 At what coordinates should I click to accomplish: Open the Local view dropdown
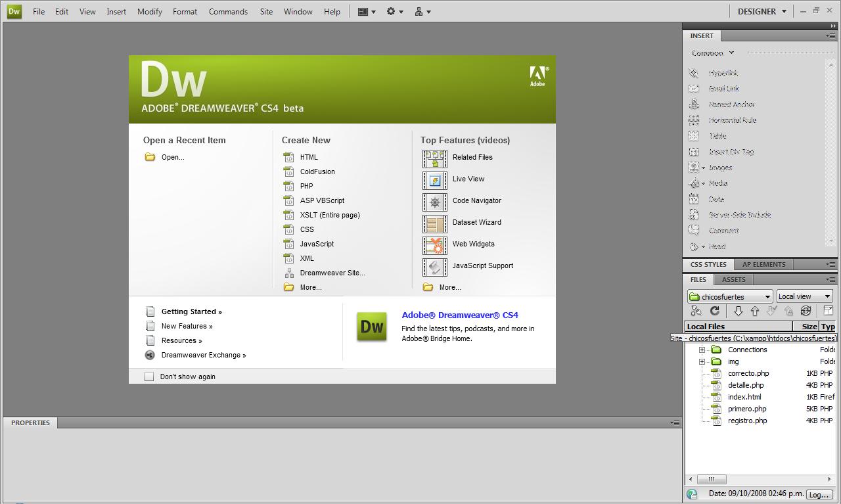[804, 296]
